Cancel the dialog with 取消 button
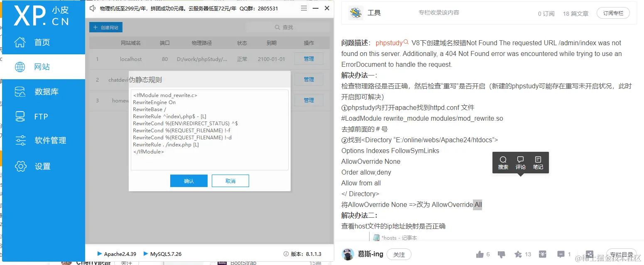644x265 pixels. [x=230, y=181]
